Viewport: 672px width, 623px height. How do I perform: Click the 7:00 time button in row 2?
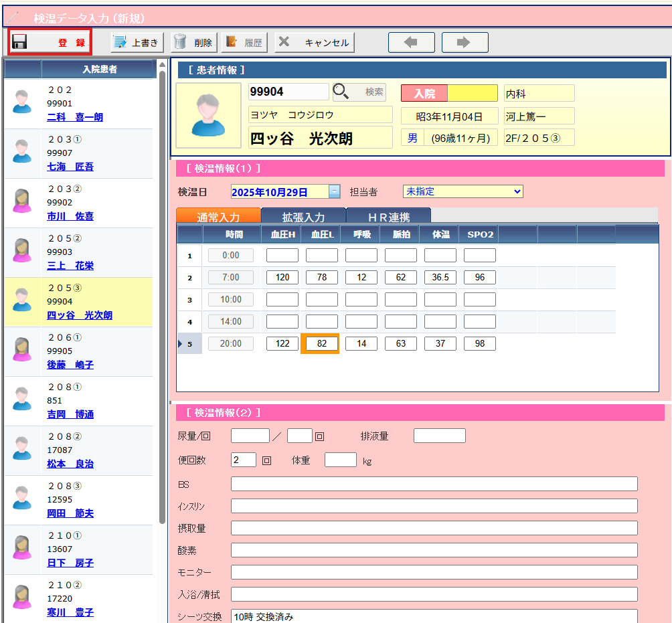click(231, 277)
